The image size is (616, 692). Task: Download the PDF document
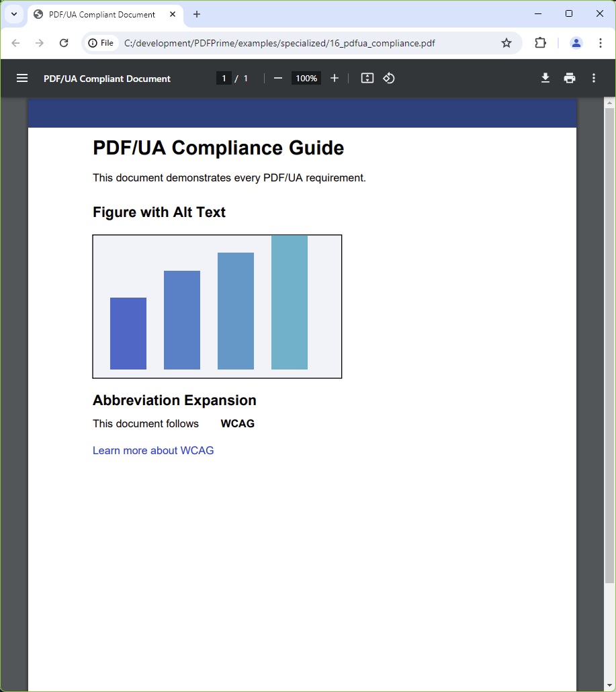click(545, 78)
